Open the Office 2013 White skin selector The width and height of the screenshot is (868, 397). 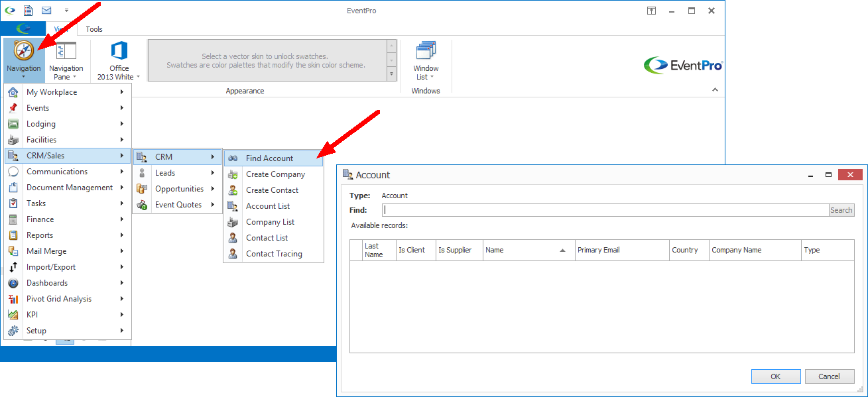point(119,60)
